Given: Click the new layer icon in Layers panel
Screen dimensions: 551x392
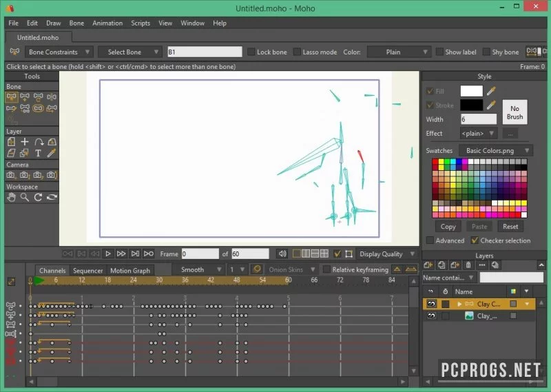Looking at the screenshot, I should [428, 265].
